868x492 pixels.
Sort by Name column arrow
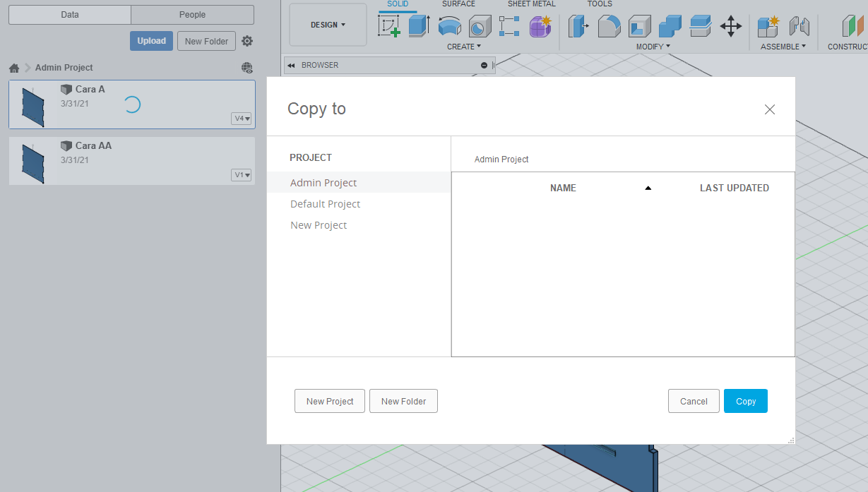pos(648,188)
